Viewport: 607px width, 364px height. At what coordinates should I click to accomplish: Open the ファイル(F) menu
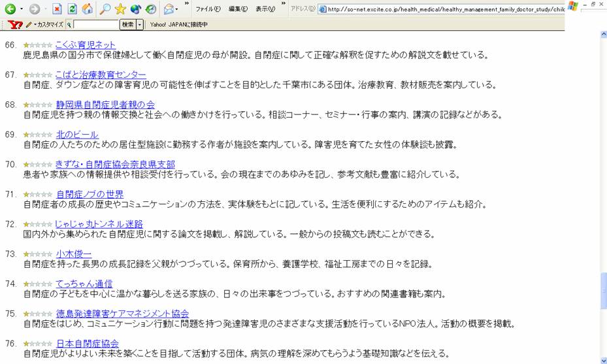click(208, 8)
